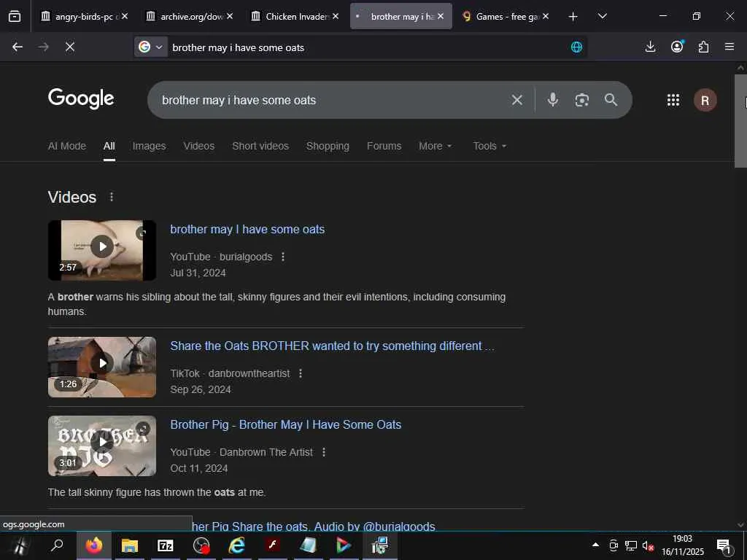Select Short videos filter

(260, 146)
